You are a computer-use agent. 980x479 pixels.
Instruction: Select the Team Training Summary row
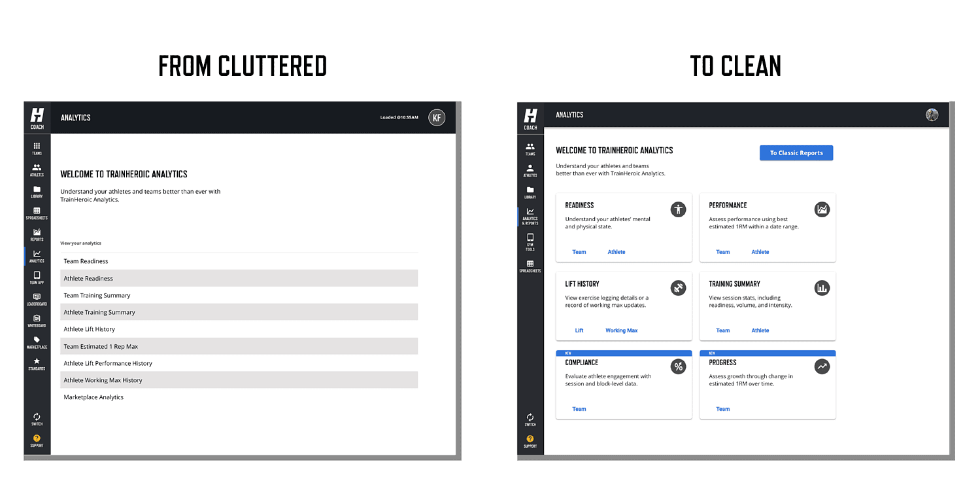pos(239,295)
